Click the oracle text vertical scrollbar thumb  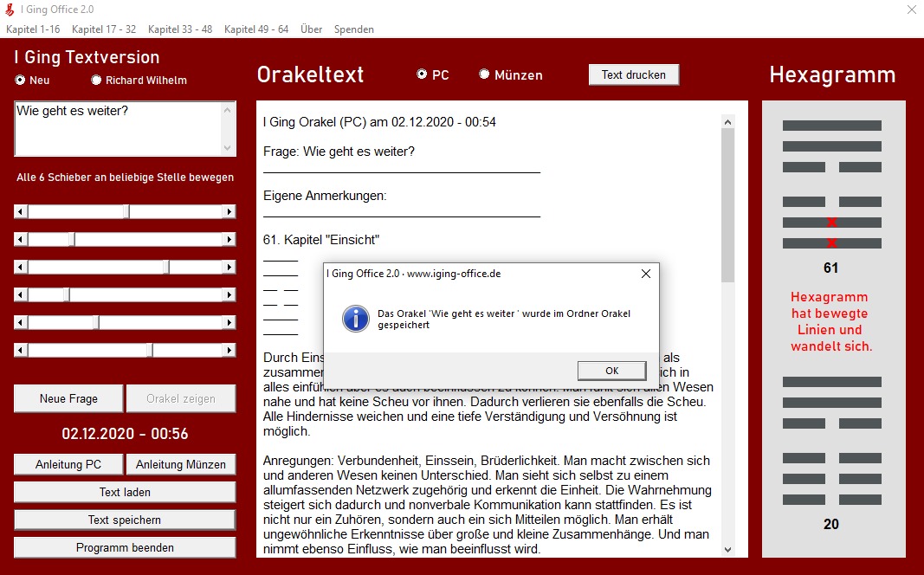click(x=727, y=205)
